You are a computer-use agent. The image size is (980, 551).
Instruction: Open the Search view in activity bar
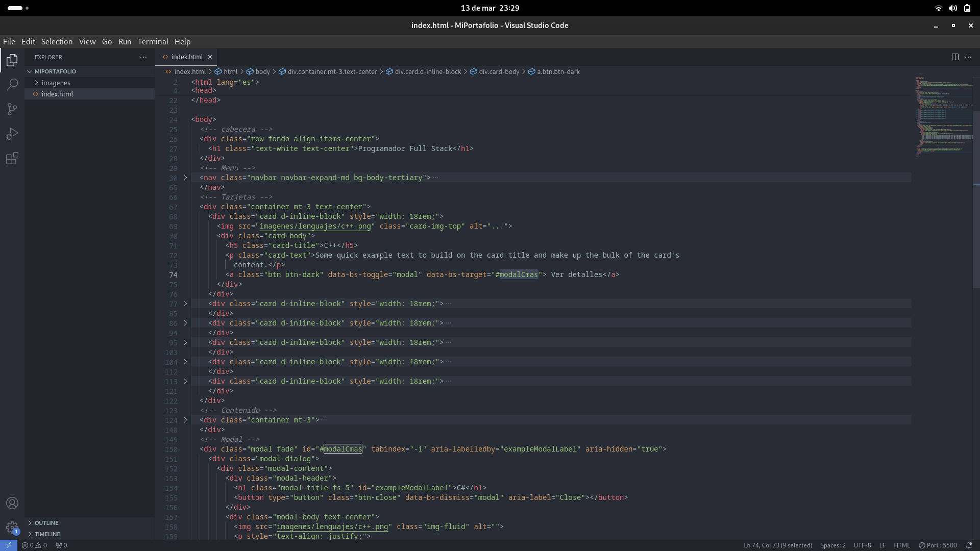click(x=12, y=85)
